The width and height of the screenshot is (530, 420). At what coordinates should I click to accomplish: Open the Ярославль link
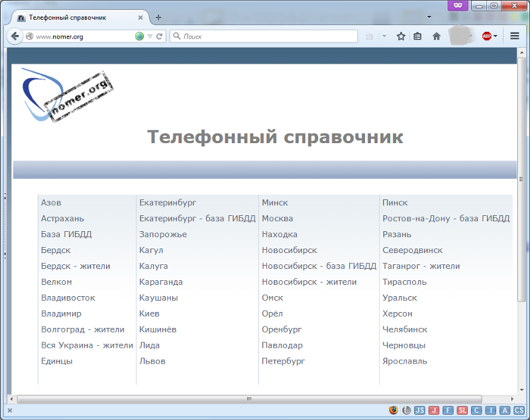405,361
